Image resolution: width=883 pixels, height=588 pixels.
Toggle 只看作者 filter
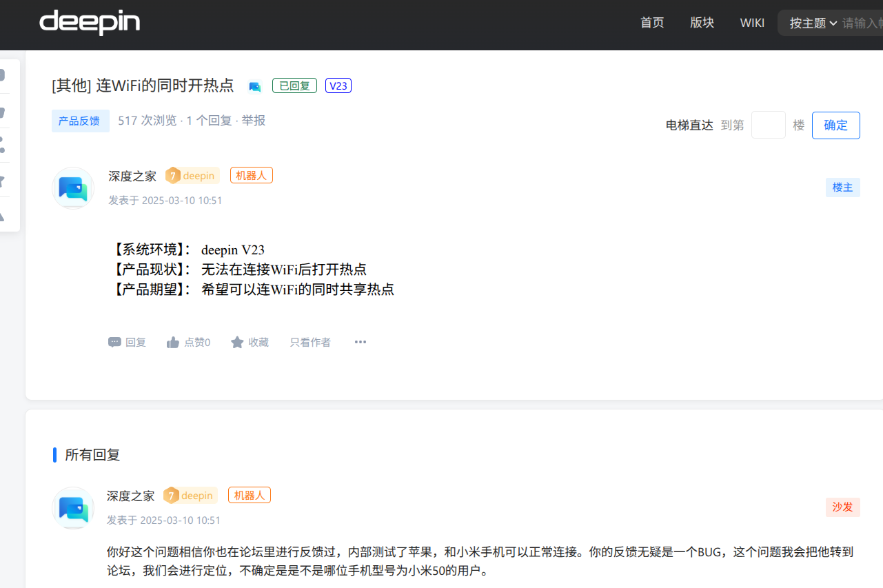(x=310, y=342)
